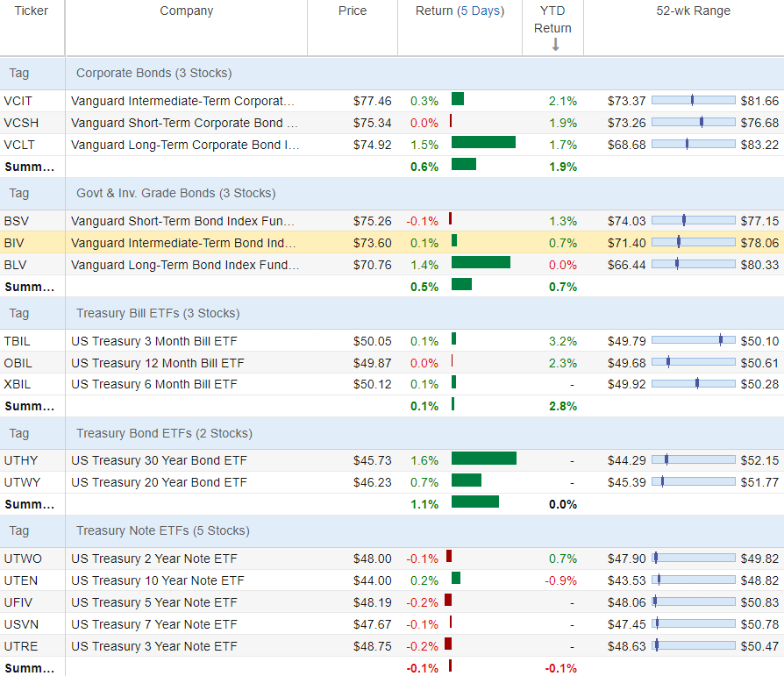Select US Treasury 30 Year Bond ETF

pyautogui.click(x=159, y=460)
